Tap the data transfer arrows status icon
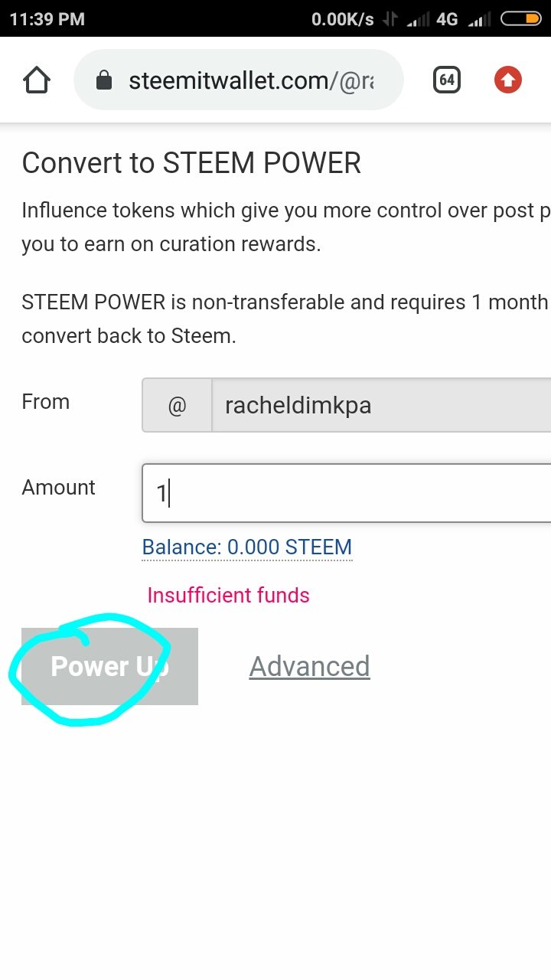Image resolution: width=551 pixels, height=980 pixels. [390, 19]
